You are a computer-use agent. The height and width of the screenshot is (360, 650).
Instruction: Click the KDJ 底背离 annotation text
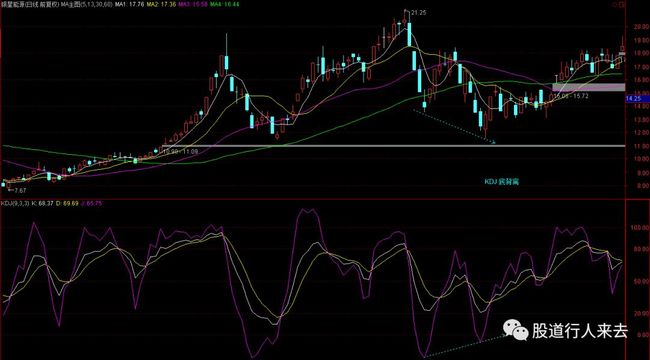pyautogui.click(x=502, y=181)
